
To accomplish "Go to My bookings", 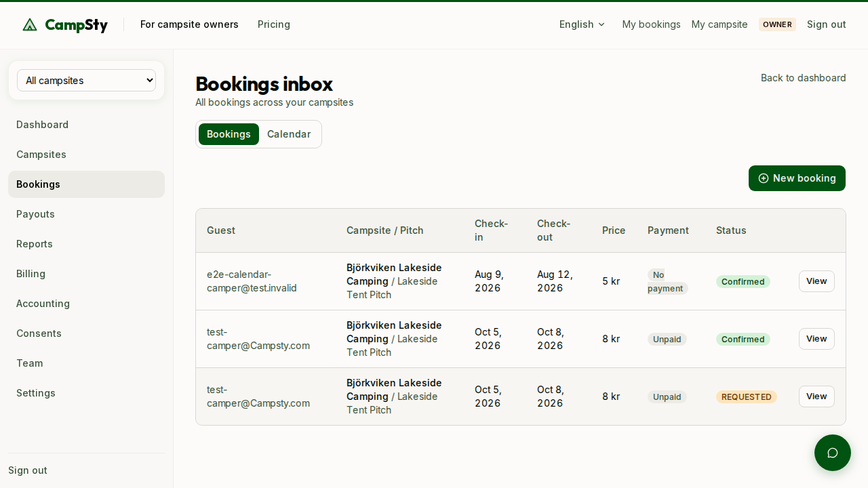I will click(651, 24).
